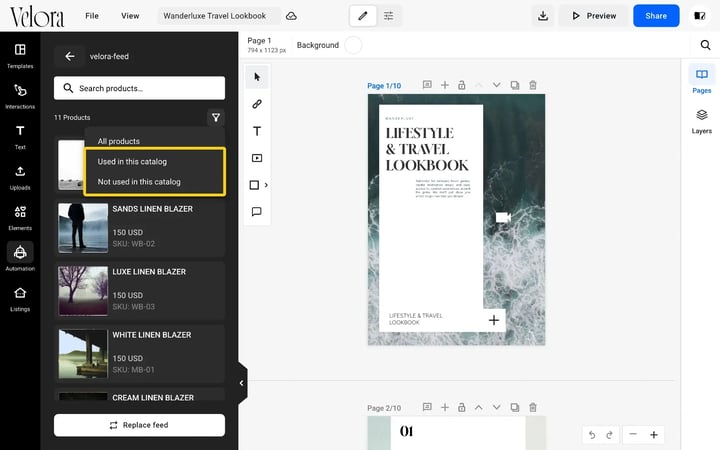Select the link tool
The height and width of the screenshot is (450, 720).
click(257, 104)
